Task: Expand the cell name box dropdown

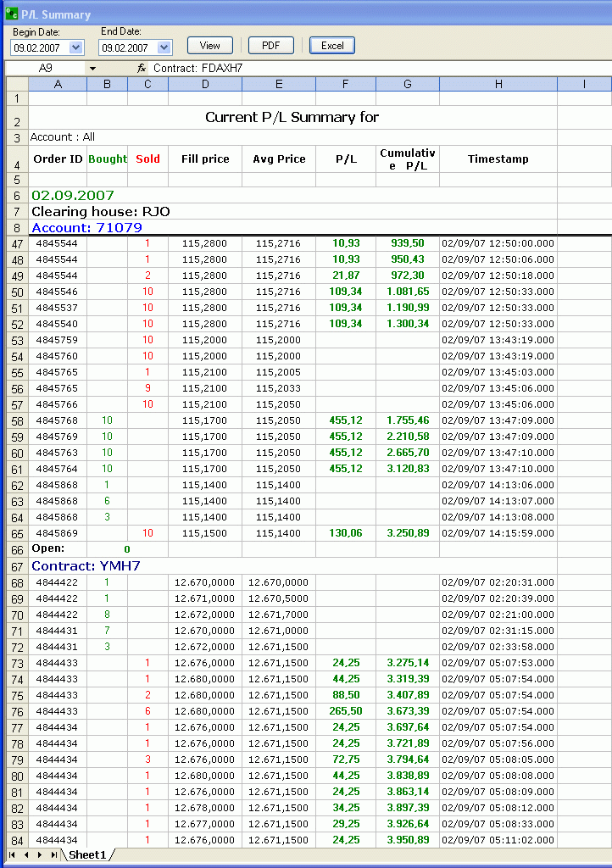Action: [x=92, y=68]
